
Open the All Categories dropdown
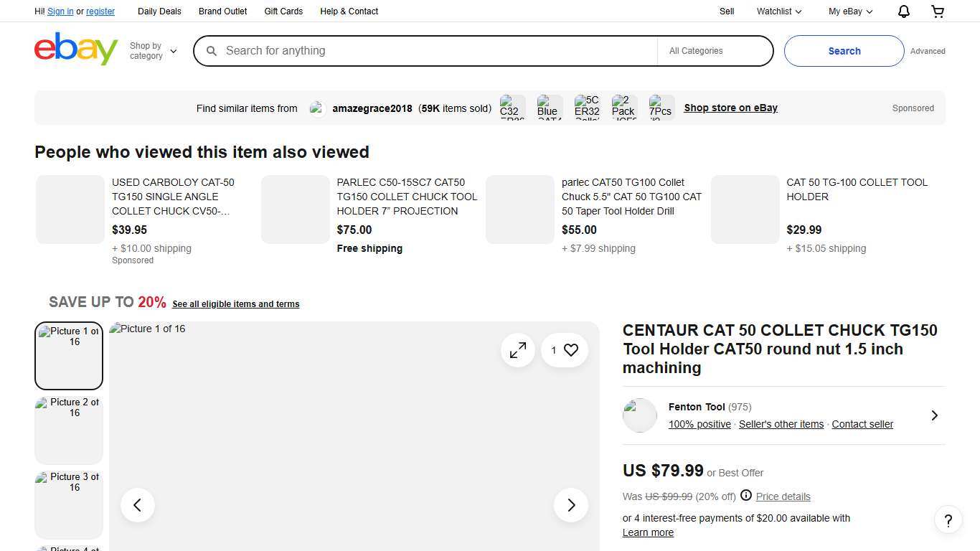[x=696, y=51]
